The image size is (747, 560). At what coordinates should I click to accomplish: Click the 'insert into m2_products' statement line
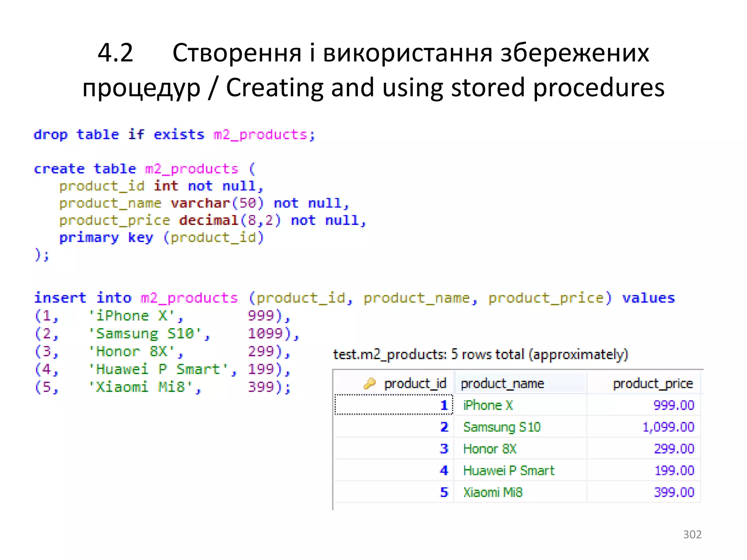pyautogui.click(x=354, y=298)
